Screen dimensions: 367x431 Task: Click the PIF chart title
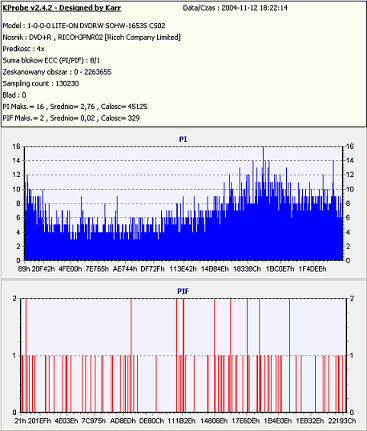tap(183, 291)
